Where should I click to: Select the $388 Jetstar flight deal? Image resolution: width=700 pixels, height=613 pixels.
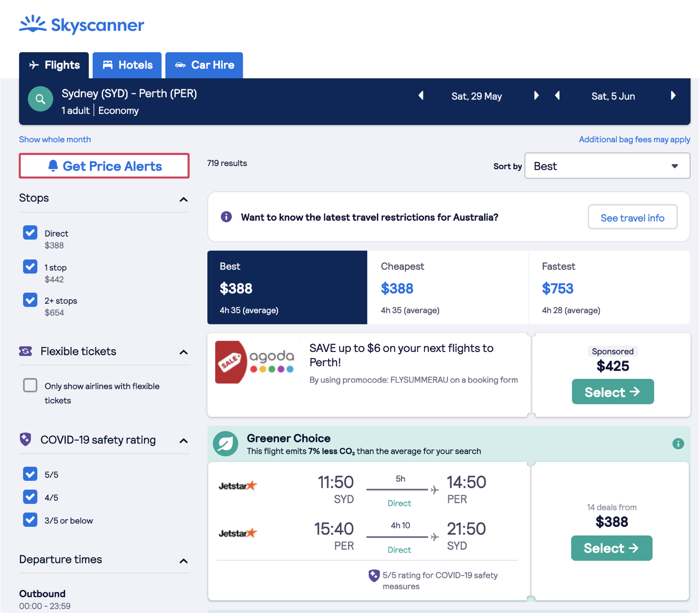[611, 548]
